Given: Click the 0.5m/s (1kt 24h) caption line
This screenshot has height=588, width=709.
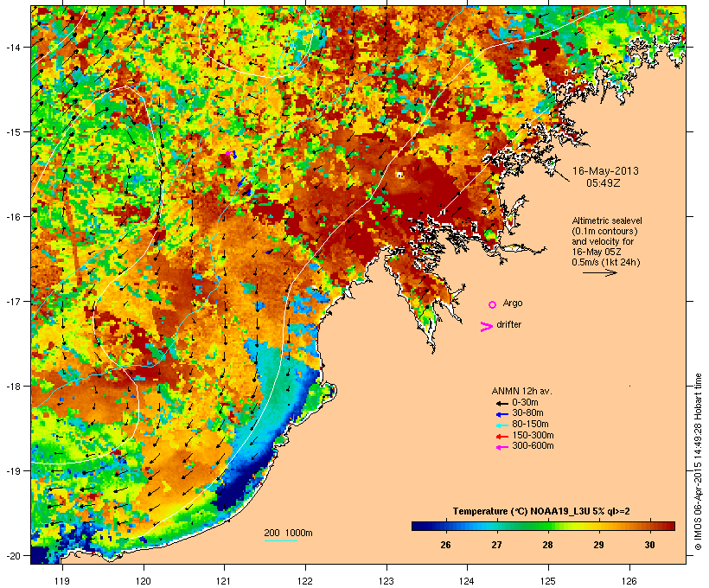Looking at the screenshot, I should click(x=606, y=262).
